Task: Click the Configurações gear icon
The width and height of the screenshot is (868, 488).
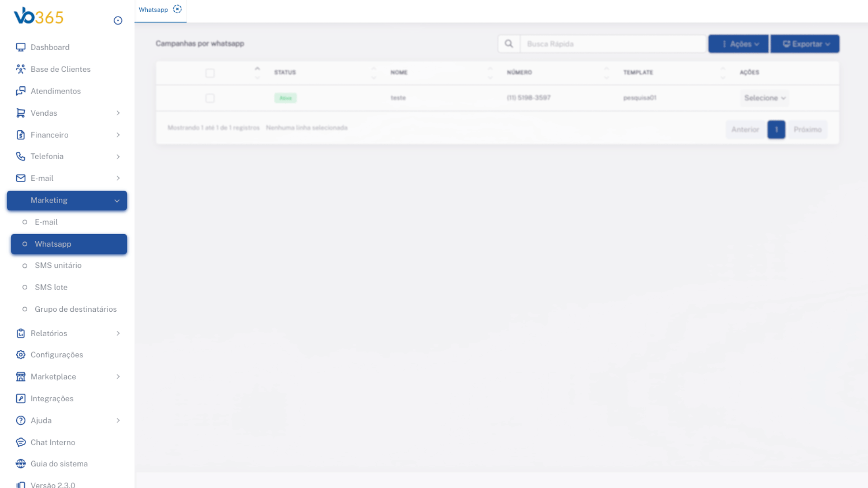Action: pyautogui.click(x=21, y=355)
